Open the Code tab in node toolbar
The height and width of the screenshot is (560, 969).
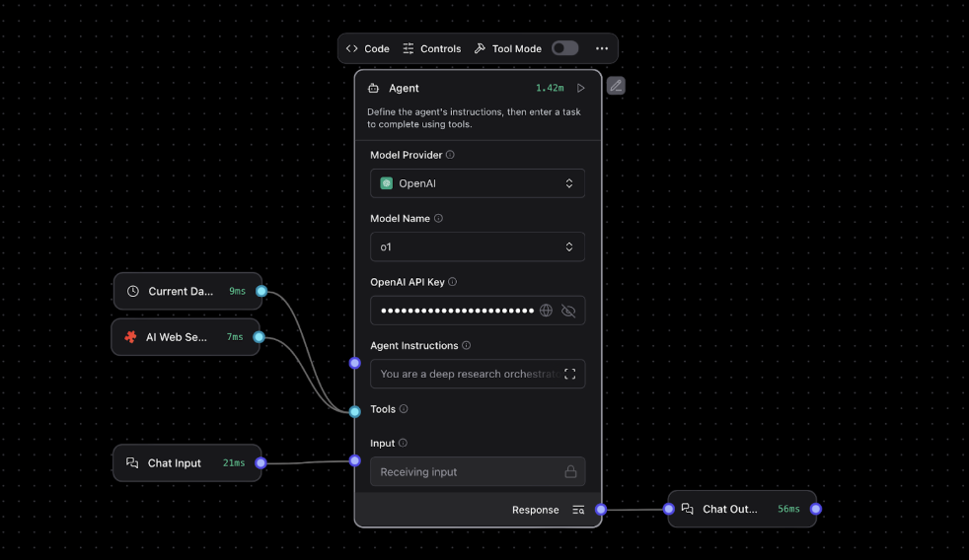click(x=367, y=48)
